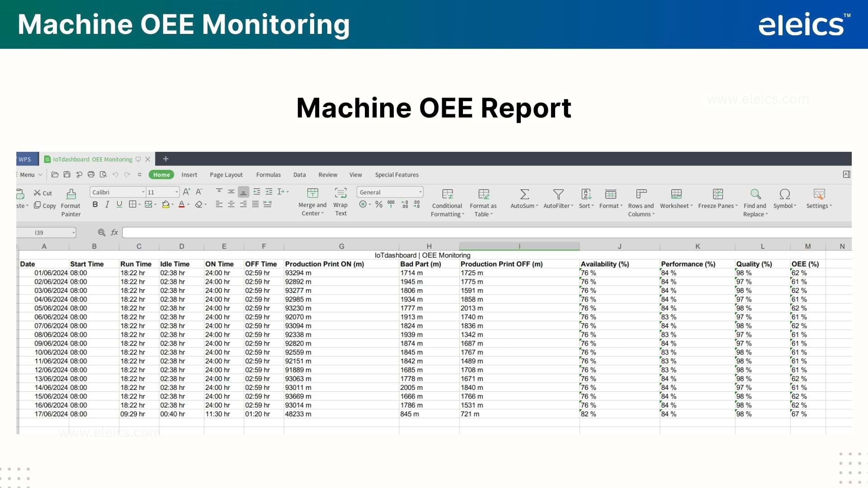The width and height of the screenshot is (868, 488).
Task: Open Find and Replace magnifier
Action: point(755,194)
